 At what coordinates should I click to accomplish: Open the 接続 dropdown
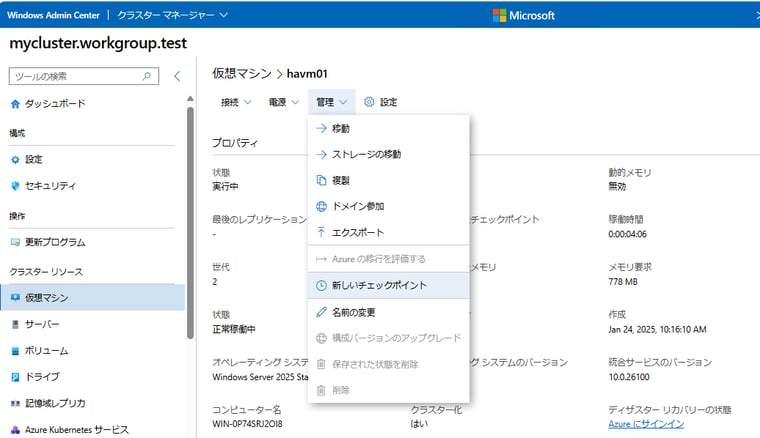click(x=236, y=102)
